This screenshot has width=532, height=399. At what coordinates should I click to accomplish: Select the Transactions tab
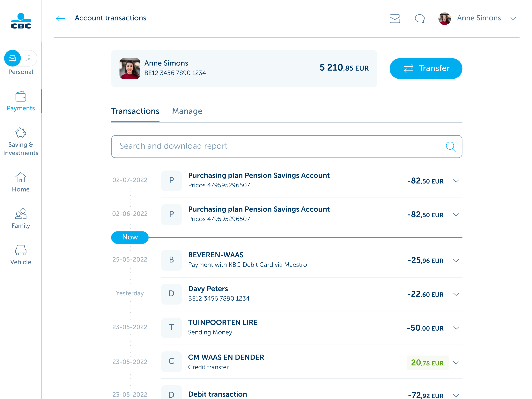pos(135,111)
